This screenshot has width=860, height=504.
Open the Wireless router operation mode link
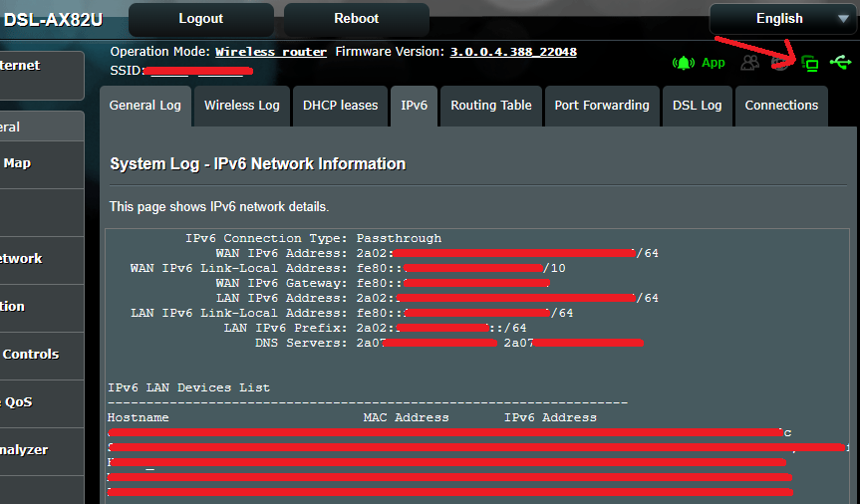tap(270, 52)
